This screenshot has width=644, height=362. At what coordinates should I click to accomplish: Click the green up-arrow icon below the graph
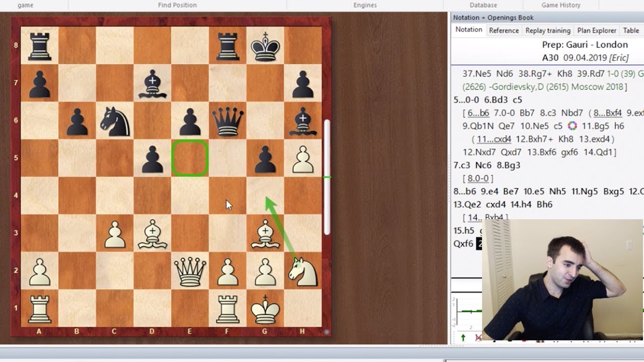[463, 338]
